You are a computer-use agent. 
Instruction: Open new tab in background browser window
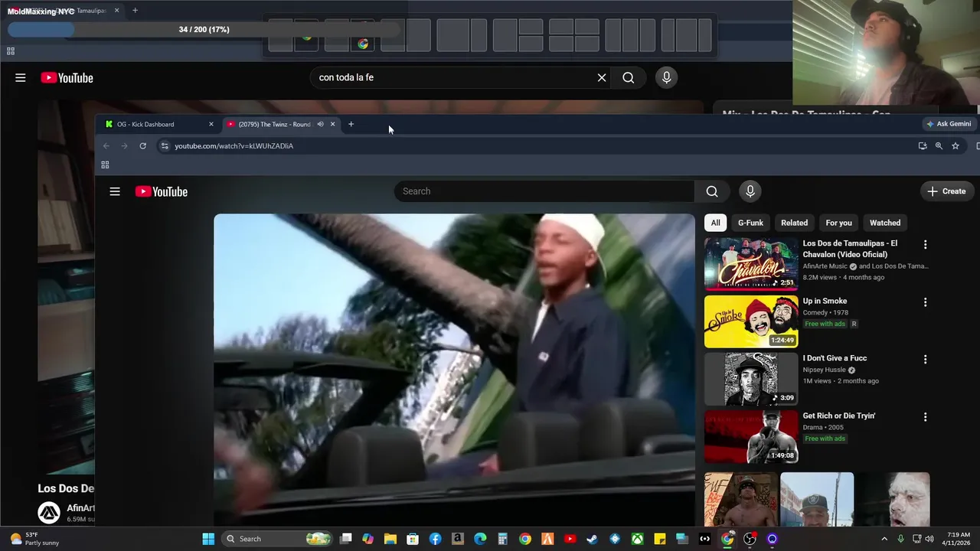(135, 11)
